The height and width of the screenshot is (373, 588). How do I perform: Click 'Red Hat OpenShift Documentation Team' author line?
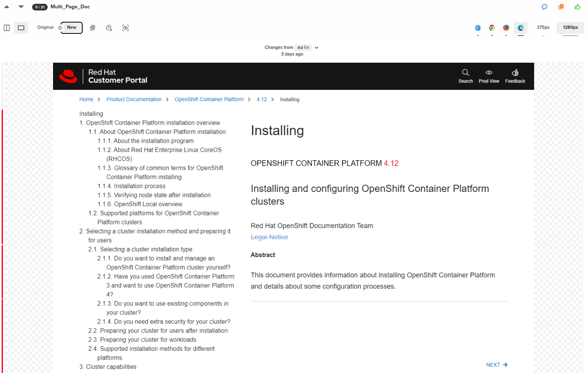(x=312, y=226)
